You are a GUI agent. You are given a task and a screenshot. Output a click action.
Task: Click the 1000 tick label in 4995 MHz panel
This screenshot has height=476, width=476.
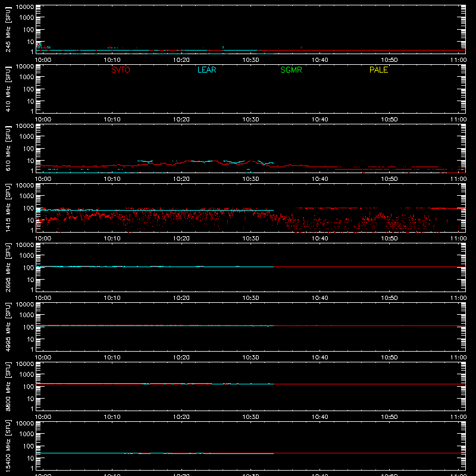coord(27,315)
